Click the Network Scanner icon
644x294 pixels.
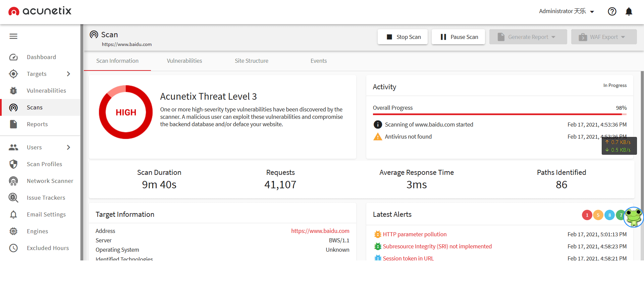13,181
